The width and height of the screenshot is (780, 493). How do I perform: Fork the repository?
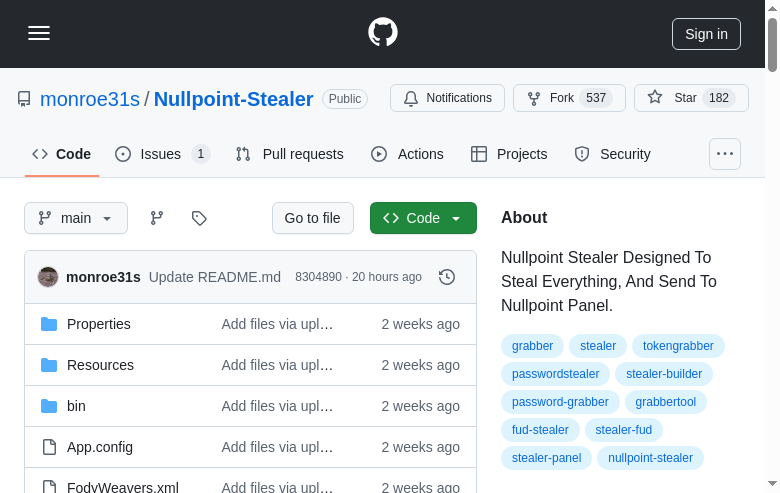pos(569,98)
